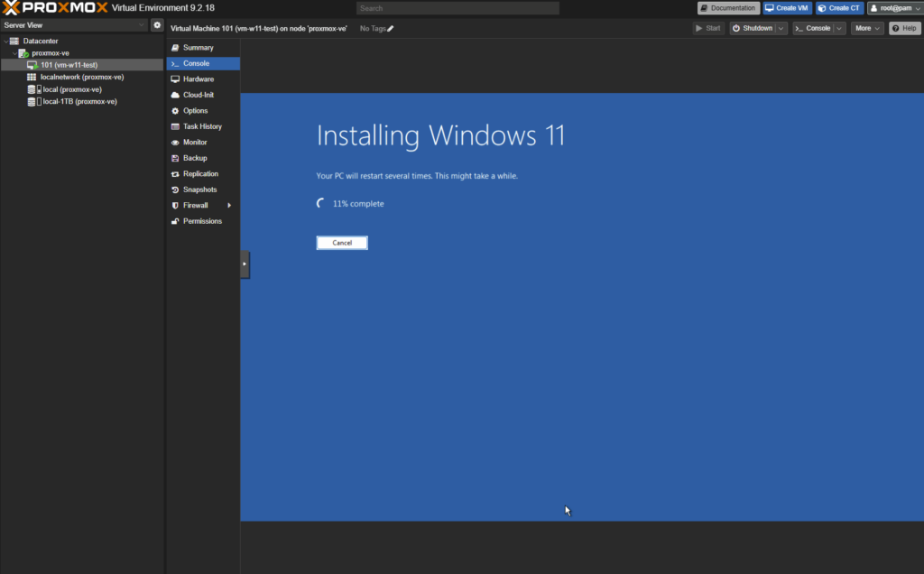View the Task History tab
This screenshot has height=574, width=924.
click(x=203, y=126)
